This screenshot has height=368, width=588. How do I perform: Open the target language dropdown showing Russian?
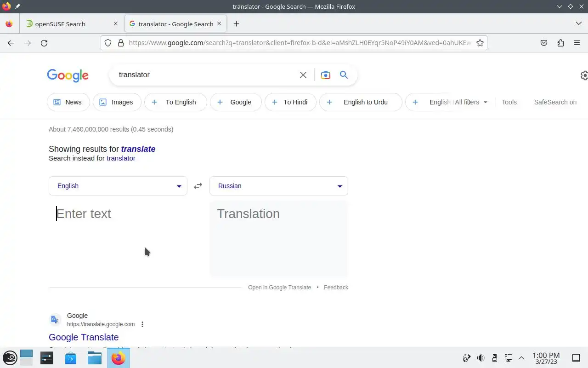279,186
